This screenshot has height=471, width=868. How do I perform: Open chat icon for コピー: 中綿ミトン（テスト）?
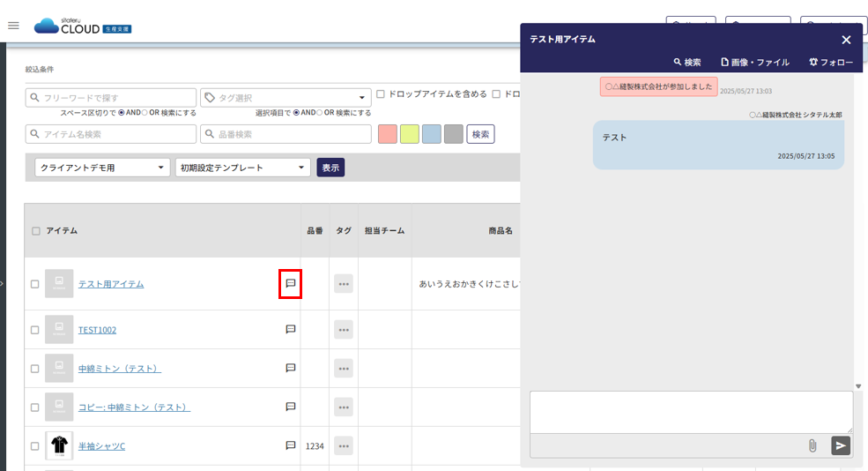point(291,407)
